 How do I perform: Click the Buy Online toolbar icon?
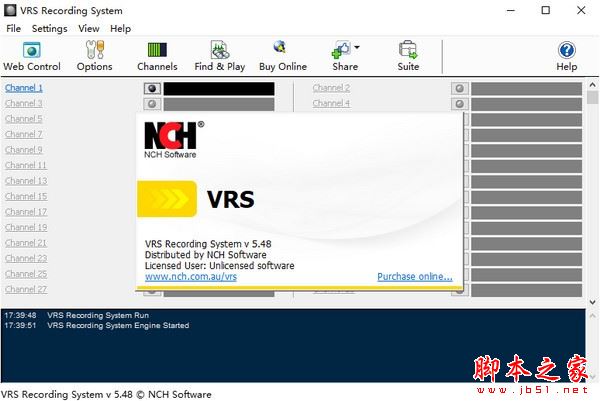280,47
